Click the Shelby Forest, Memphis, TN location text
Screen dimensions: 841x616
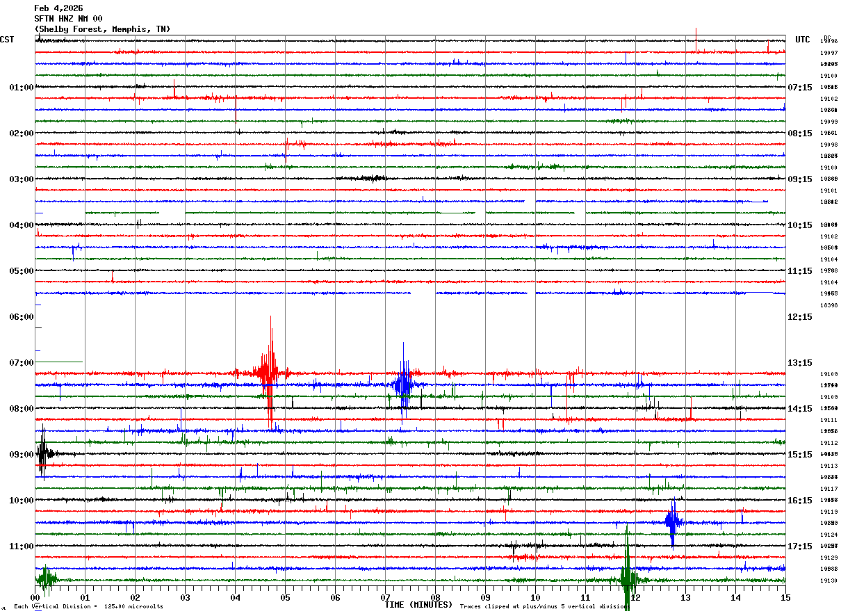pyautogui.click(x=102, y=29)
